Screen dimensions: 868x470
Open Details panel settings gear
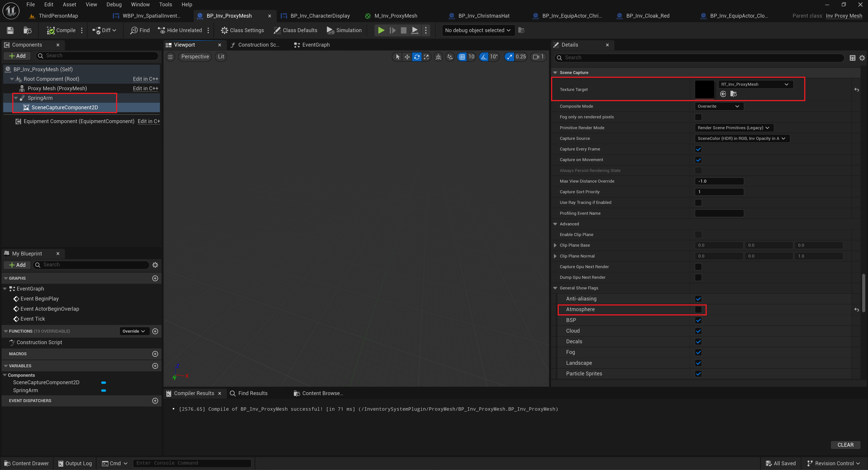coord(862,58)
